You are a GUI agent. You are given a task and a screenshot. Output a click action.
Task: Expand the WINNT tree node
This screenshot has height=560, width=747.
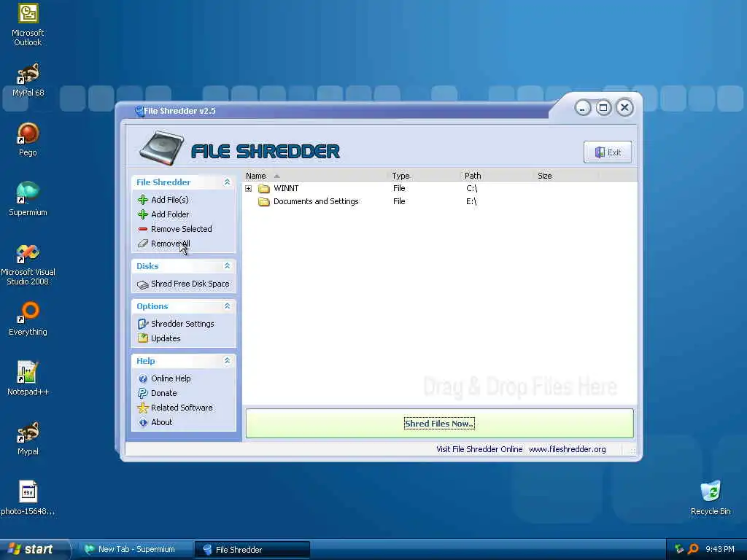(x=248, y=189)
